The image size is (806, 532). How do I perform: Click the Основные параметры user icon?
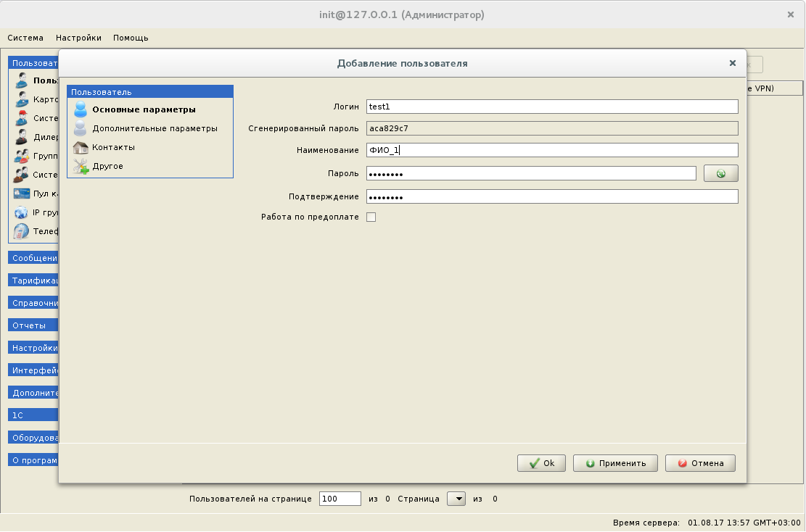click(81, 109)
